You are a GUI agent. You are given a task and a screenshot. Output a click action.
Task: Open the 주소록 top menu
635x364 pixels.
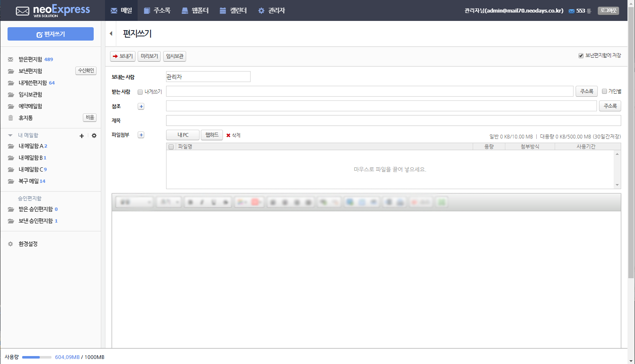coord(157,10)
